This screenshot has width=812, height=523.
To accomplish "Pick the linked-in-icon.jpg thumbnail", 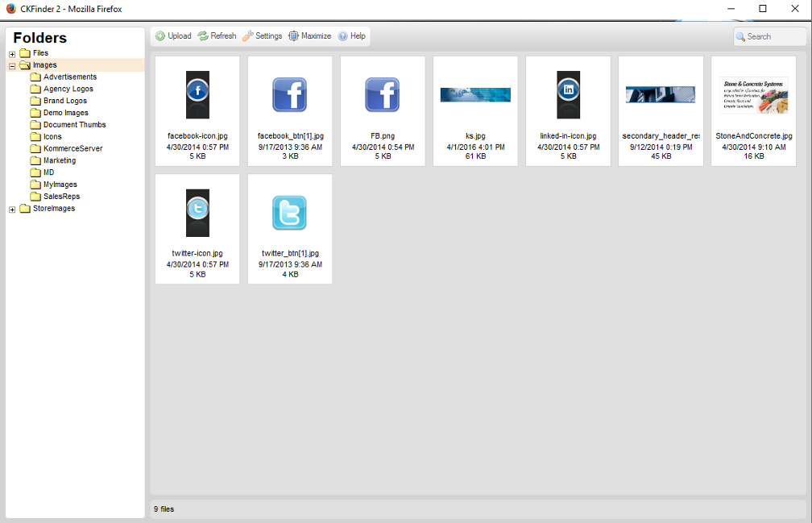I will pos(568,95).
